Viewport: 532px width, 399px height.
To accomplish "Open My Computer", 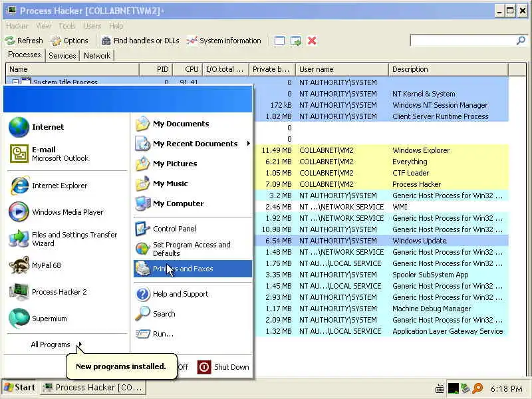I will tap(170, 203).
